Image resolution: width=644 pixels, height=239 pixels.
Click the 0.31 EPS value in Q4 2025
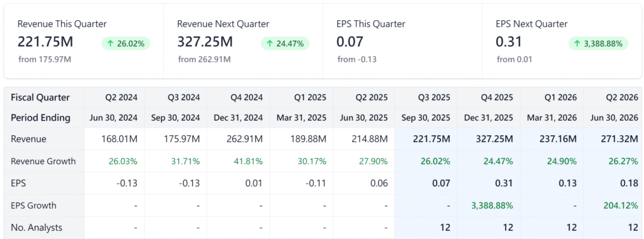[x=505, y=183]
